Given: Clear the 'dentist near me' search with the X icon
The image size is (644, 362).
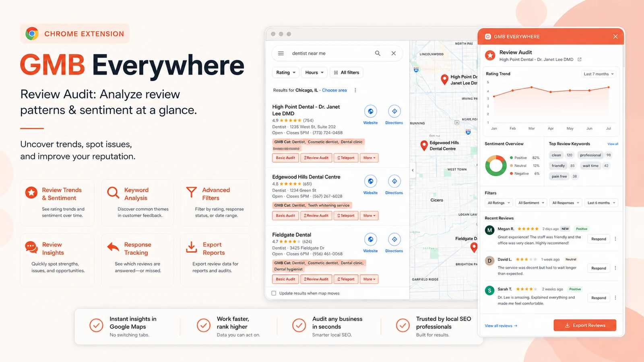Looking at the screenshot, I should click(x=394, y=53).
